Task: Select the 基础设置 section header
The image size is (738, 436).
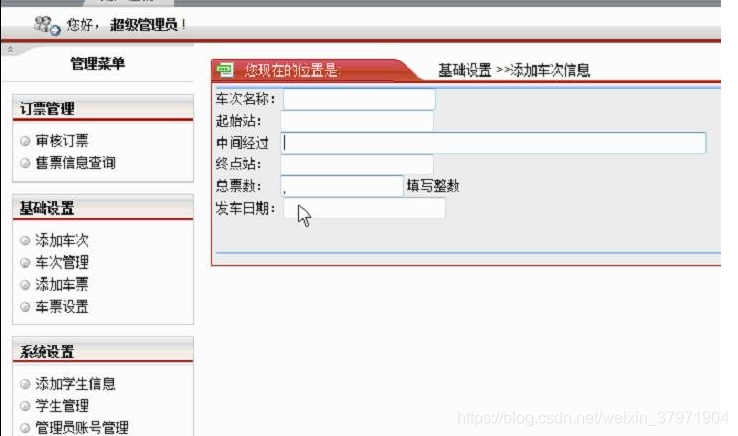Action: [103, 208]
